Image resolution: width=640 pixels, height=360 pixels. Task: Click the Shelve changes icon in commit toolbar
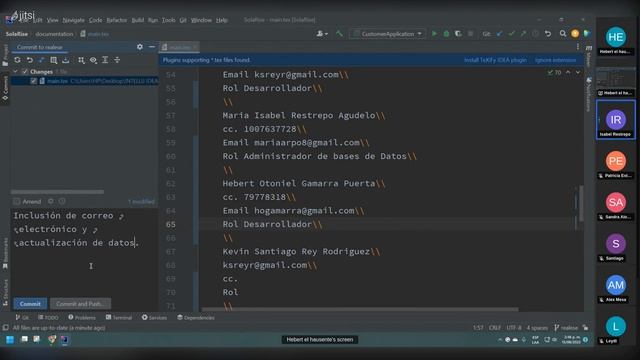66,60
